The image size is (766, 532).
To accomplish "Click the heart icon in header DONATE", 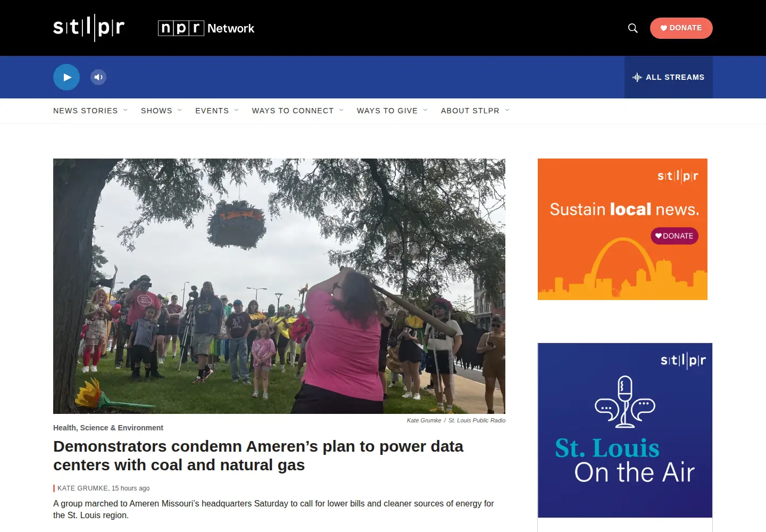I will point(664,28).
